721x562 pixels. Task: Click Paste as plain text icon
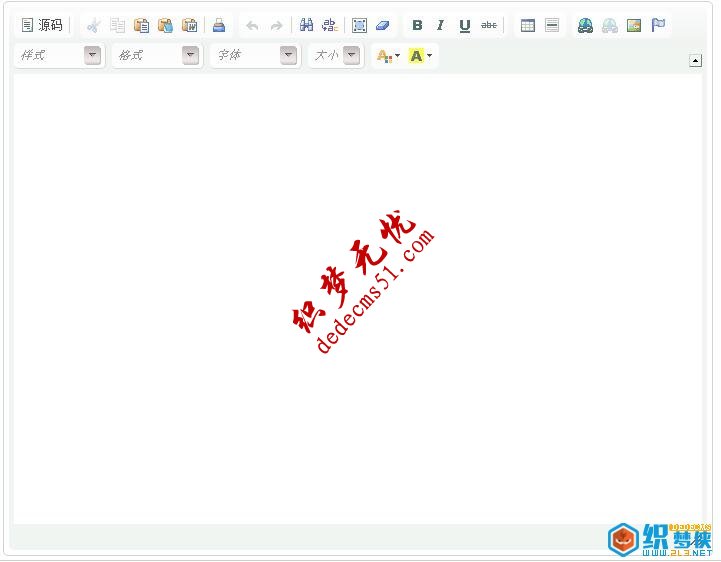pos(166,25)
